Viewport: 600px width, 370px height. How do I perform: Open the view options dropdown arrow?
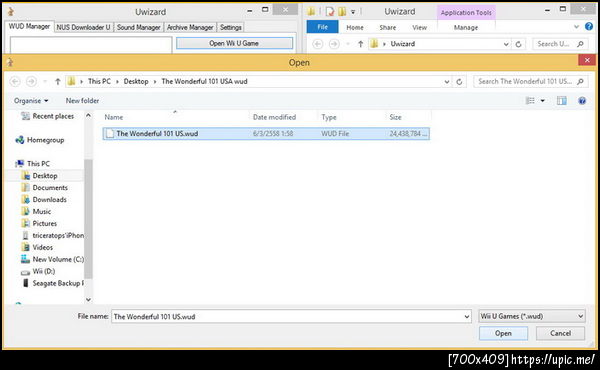point(543,101)
